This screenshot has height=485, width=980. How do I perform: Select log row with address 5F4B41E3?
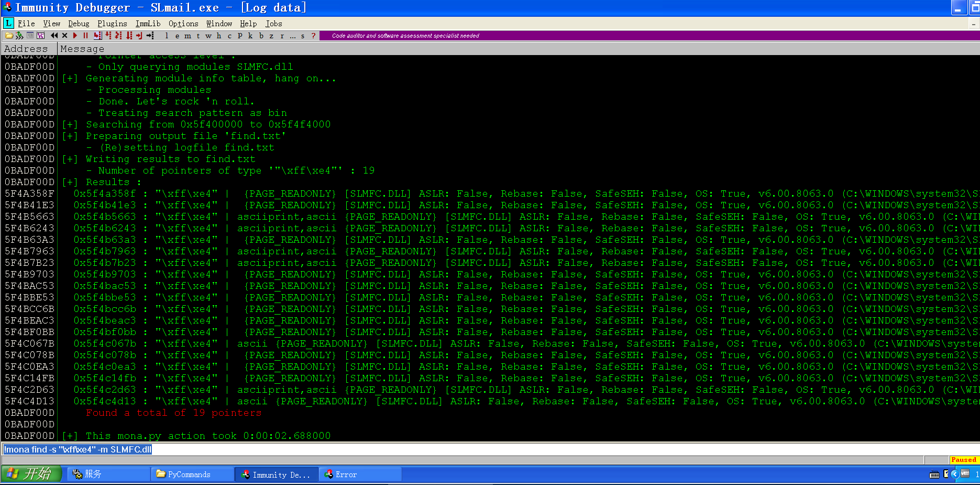(x=490, y=205)
